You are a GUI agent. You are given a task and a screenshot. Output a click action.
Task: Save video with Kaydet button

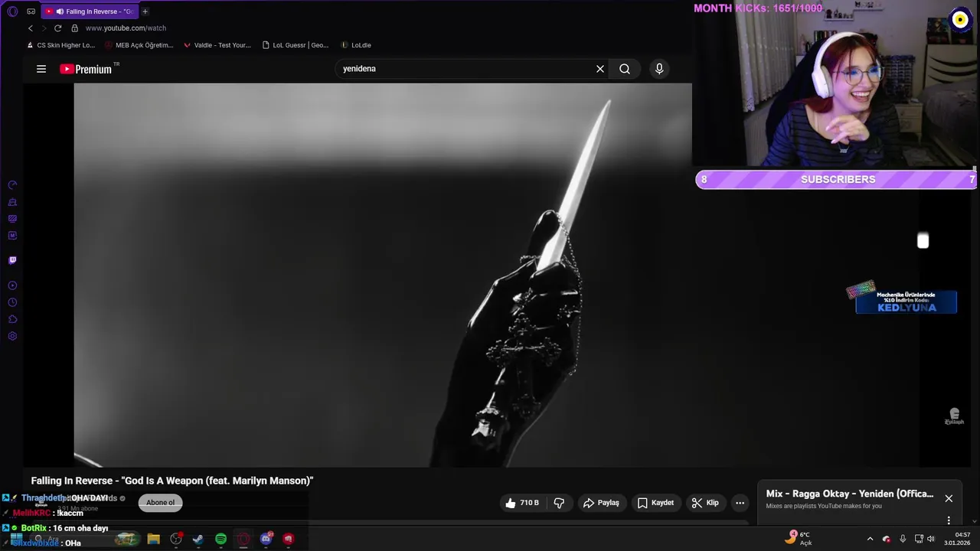click(656, 503)
